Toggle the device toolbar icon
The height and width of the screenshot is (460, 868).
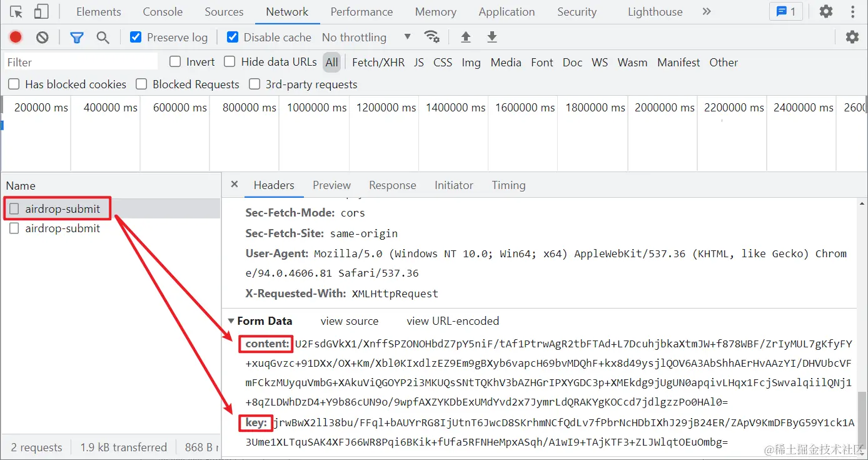(x=41, y=11)
